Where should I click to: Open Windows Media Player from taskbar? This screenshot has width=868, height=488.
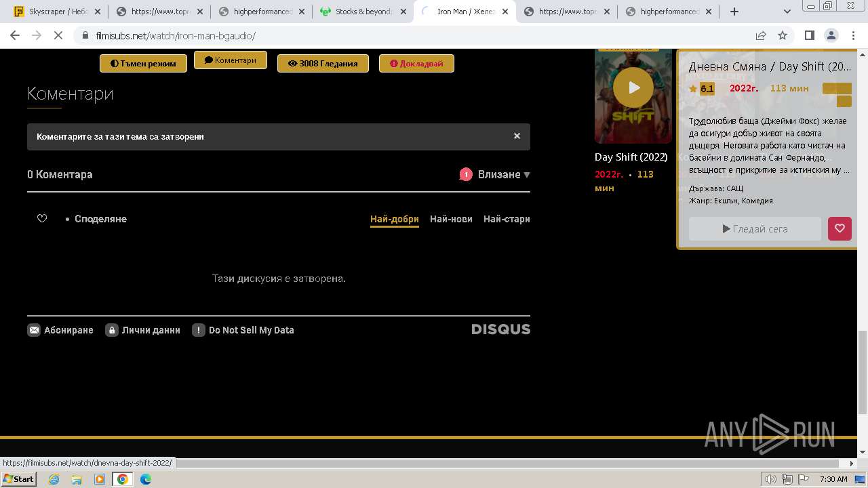pyautogui.click(x=100, y=479)
